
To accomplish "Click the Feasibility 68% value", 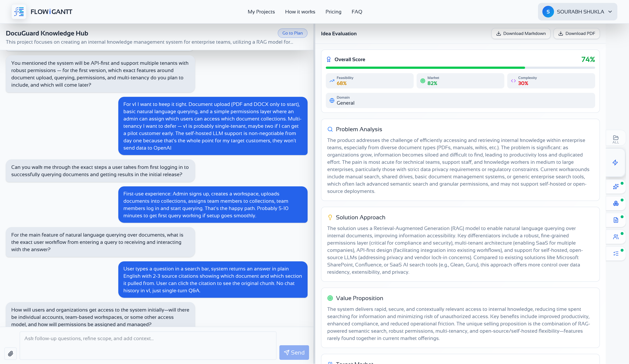I will pos(341,83).
